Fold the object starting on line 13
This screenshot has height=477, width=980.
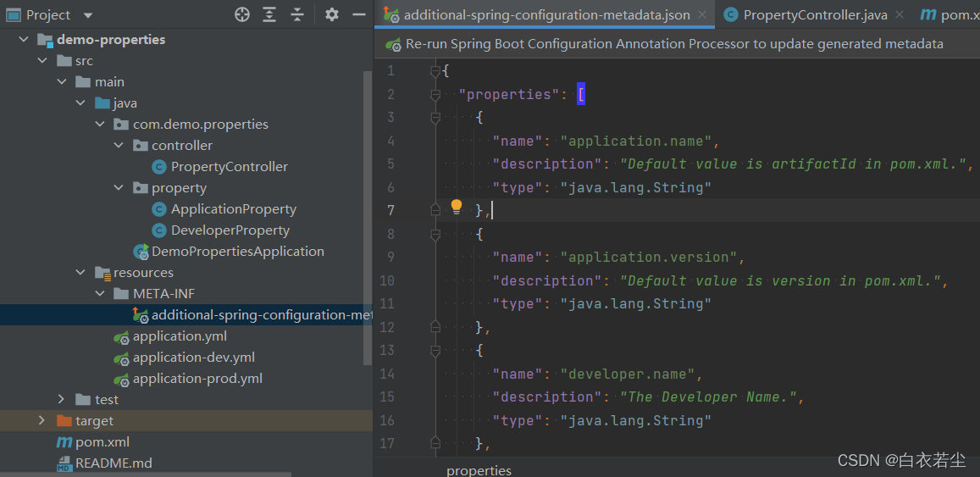(435, 350)
